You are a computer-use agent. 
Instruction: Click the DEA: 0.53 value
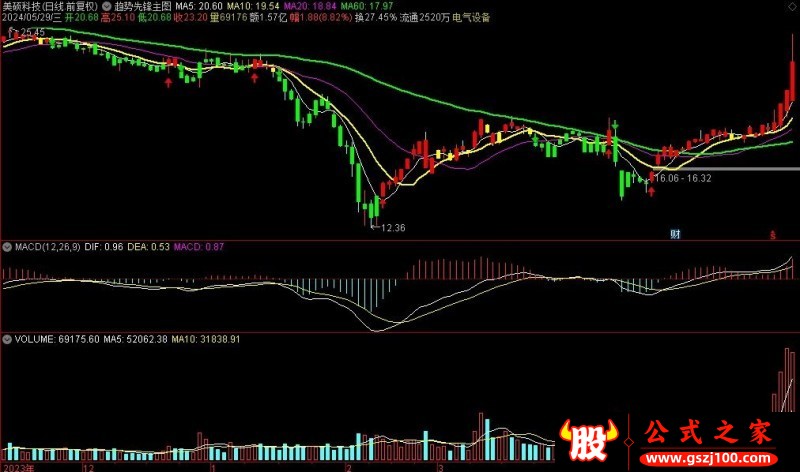tap(148, 247)
